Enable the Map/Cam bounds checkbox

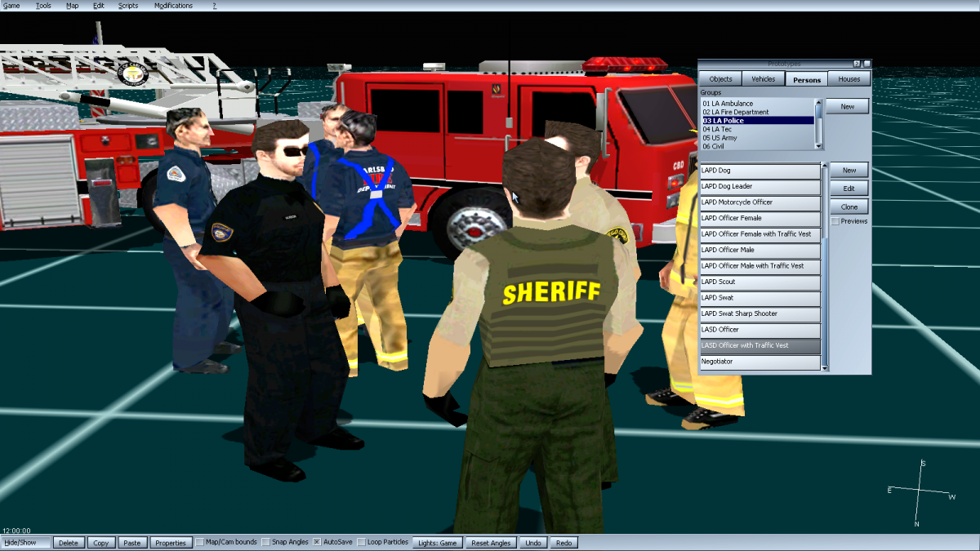pyautogui.click(x=200, y=543)
